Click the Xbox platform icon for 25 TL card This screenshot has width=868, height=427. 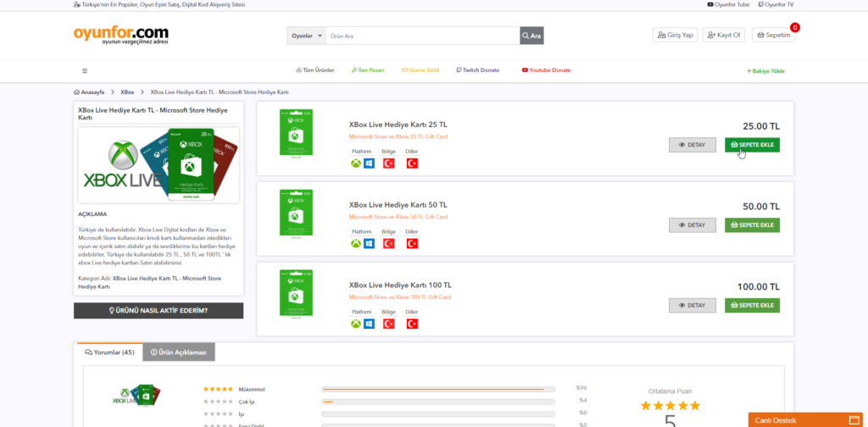point(356,163)
